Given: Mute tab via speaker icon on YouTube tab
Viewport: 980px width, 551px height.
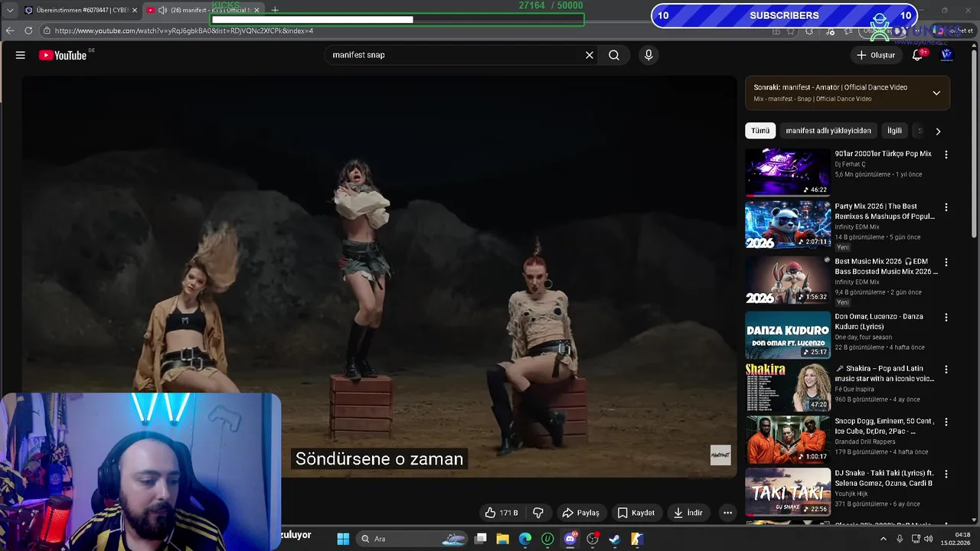Looking at the screenshot, I should (162, 10).
